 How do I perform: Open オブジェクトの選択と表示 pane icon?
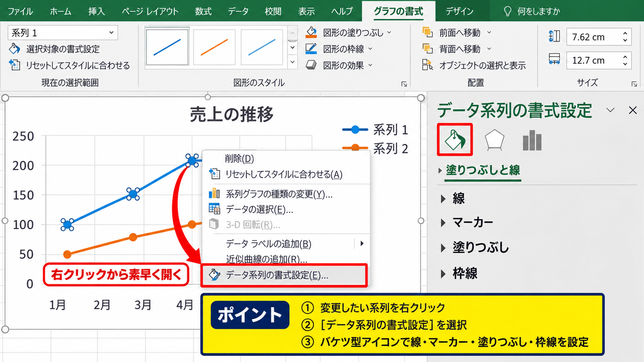[x=428, y=65]
